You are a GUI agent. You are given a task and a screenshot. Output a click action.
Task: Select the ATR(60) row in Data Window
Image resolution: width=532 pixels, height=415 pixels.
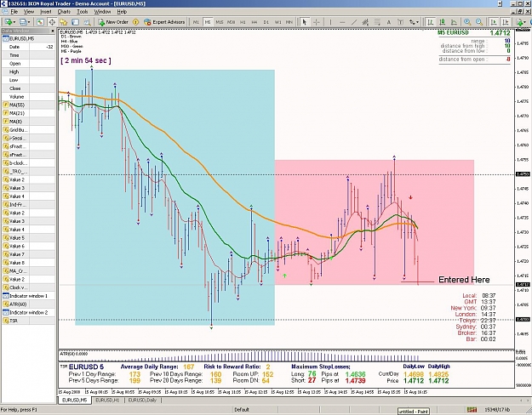[28, 304]
